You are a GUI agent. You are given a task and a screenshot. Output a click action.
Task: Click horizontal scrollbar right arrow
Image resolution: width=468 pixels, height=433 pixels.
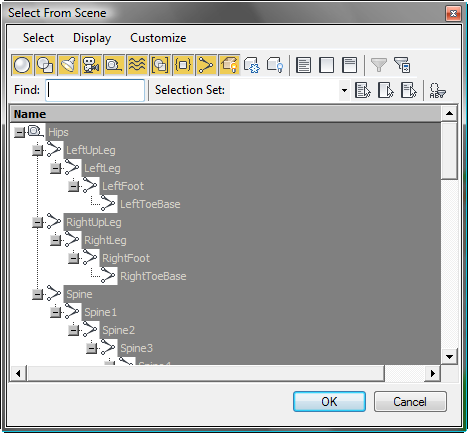[433, 373]
